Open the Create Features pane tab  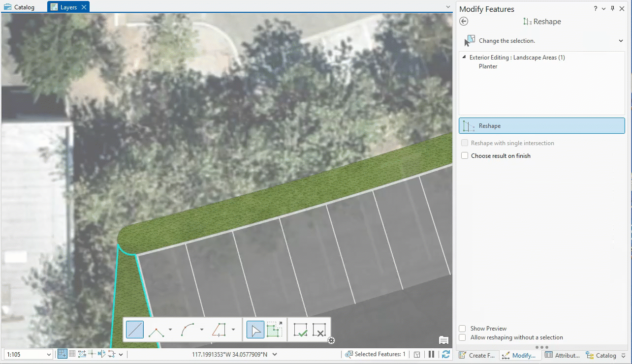pos(477,355)
